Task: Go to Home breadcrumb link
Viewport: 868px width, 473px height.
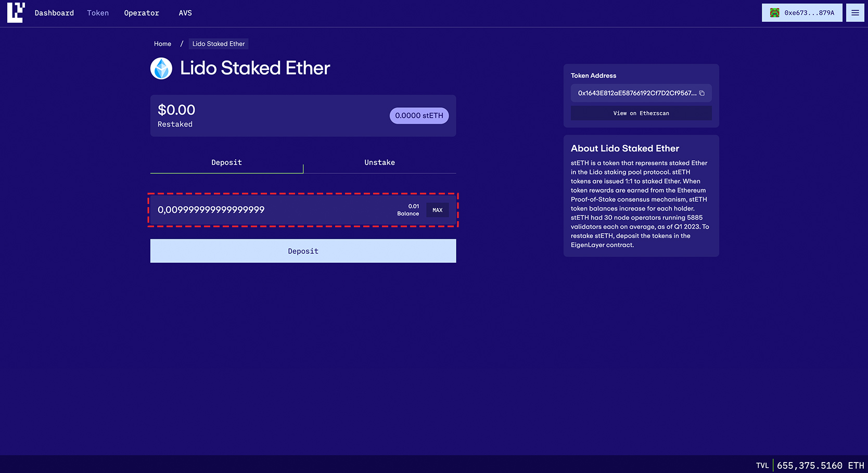Action: coord(162,44)
